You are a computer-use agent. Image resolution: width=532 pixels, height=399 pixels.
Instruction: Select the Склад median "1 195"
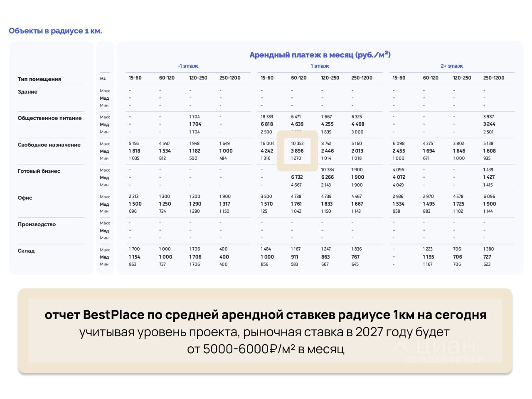[x=429, y=257]
